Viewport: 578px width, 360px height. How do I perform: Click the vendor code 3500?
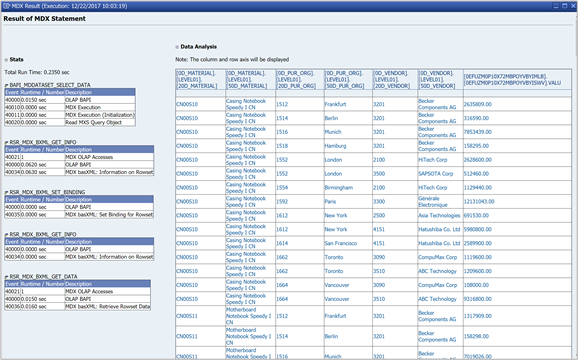379,174
